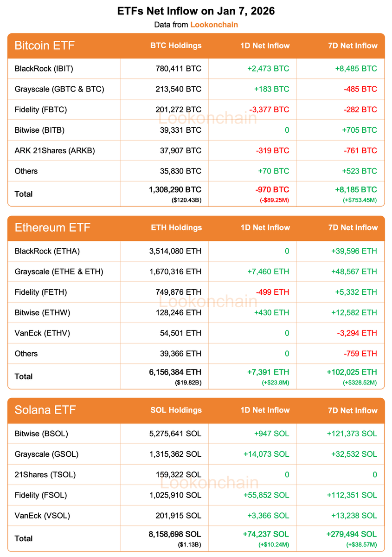Select the BlackRock (IBIT) row label
The width and height of the screenshot is (392, 557).
[x=44, y=69]
